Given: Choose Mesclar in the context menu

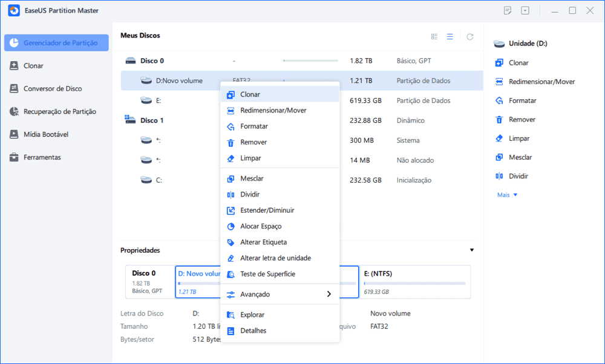Looking at the screenshot, I should point(280,178).
